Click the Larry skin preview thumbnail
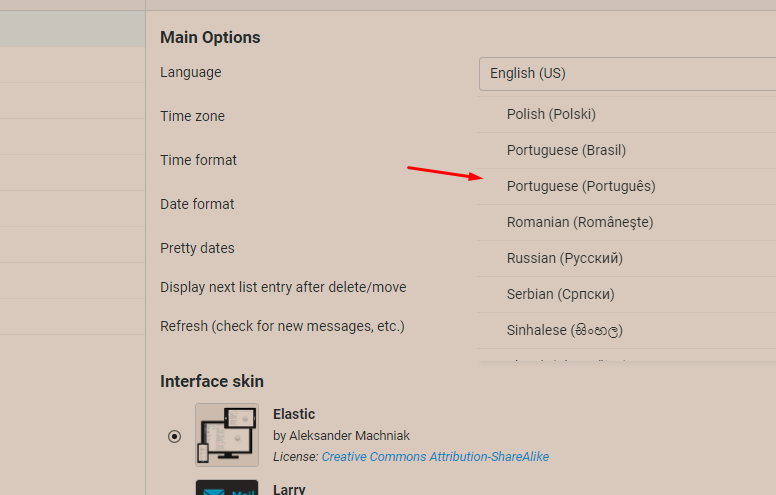Screen dimensions: 776x495 (x=227, y=488)
